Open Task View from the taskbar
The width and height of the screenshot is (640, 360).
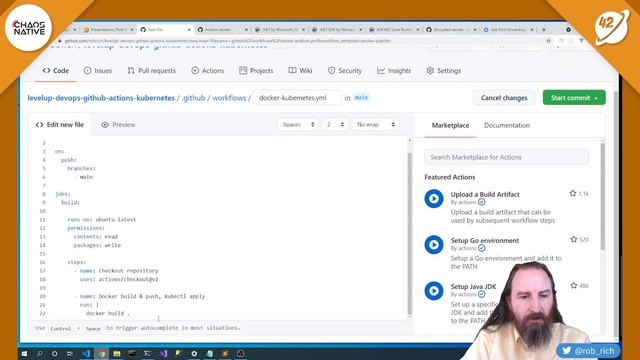point(70,353)
